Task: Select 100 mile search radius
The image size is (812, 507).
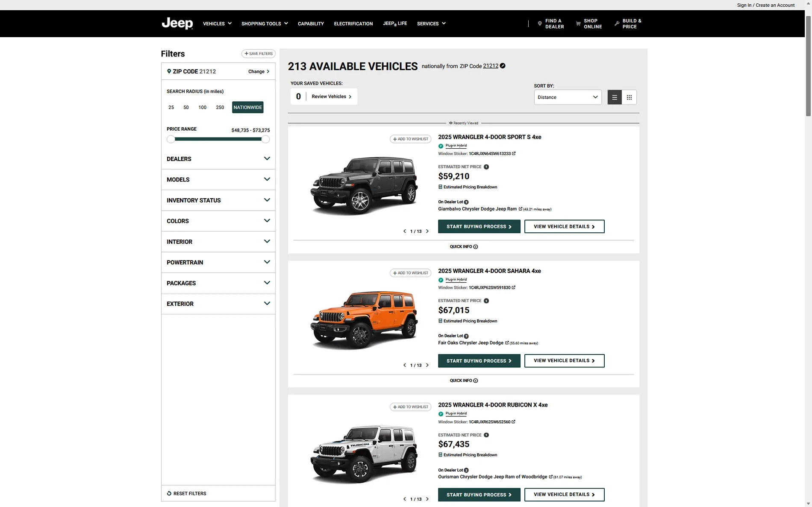Action: [x=202, y=107]
